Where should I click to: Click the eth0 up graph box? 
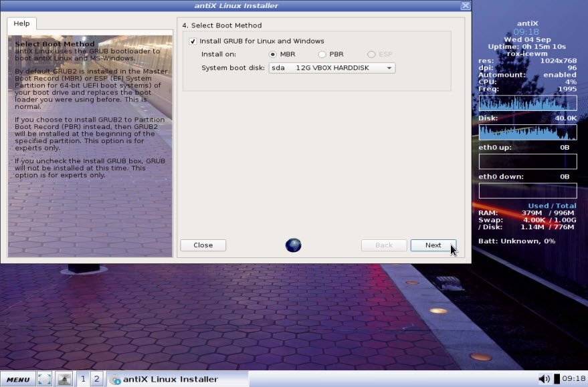coord(528,162)
